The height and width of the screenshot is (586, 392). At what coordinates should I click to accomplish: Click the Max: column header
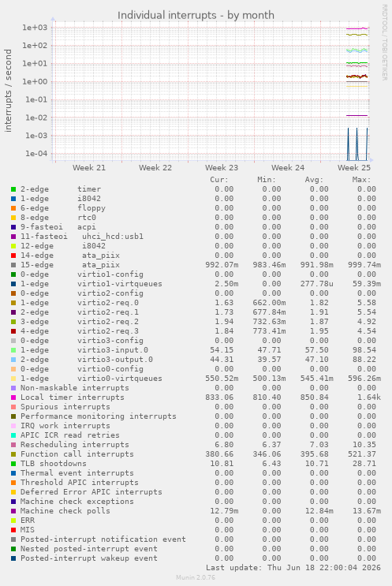[x=361, y=180]
